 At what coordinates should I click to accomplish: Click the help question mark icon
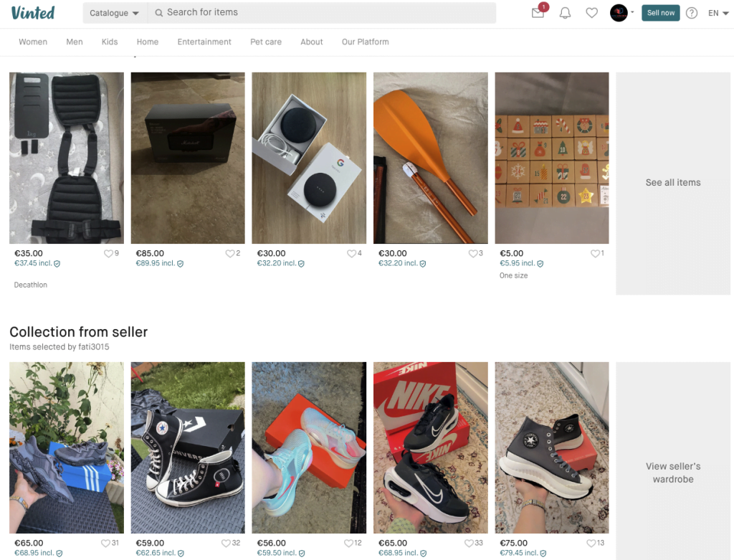(x=692, y=13)
